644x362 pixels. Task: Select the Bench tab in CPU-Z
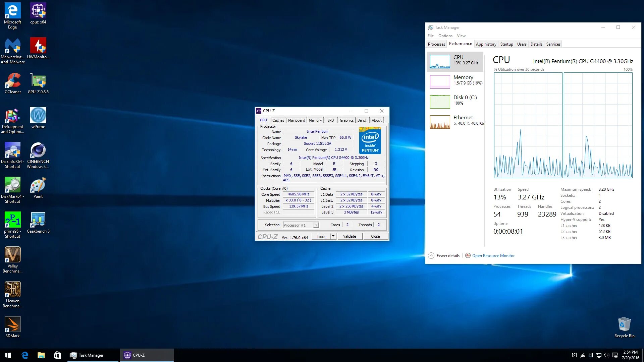click(x=362, y=120)
